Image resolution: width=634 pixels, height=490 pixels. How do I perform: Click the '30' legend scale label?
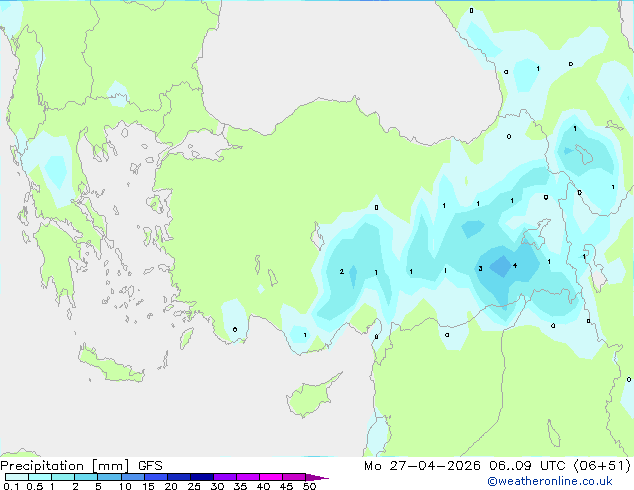pyautogui.click(x=218, y=486)
